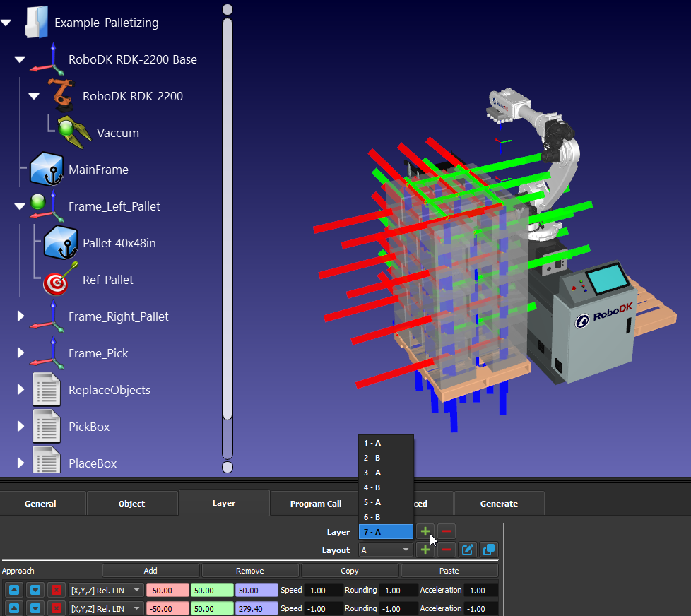Click the Add approach button
This screenshot has width=691, height=616.
point(150,571)
